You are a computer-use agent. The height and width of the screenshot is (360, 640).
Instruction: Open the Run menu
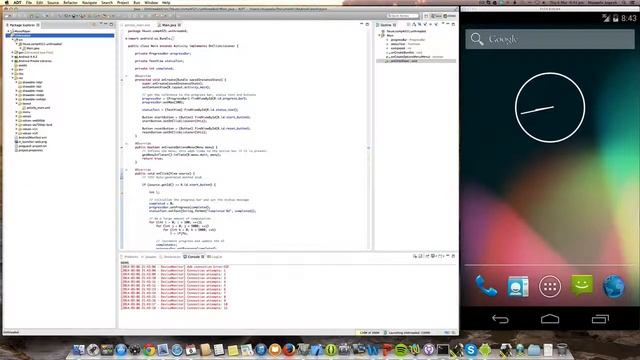(137, 2)
